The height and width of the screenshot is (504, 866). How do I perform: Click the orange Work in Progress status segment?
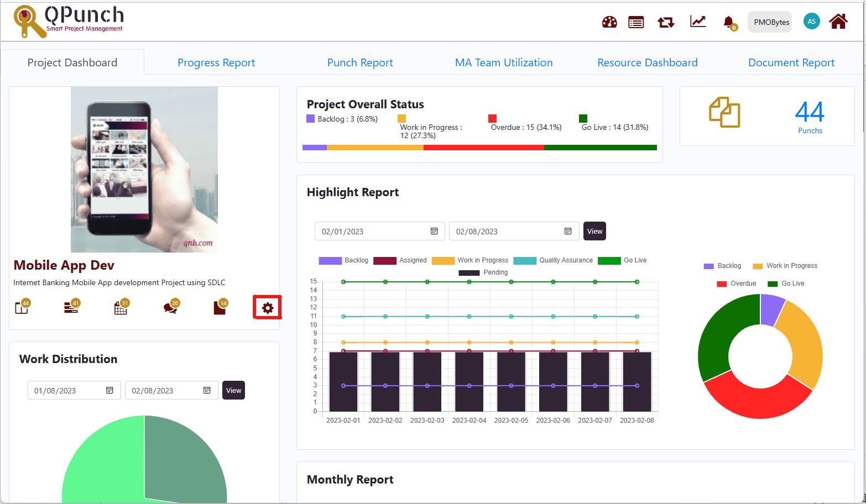click(x=375, y=148)
